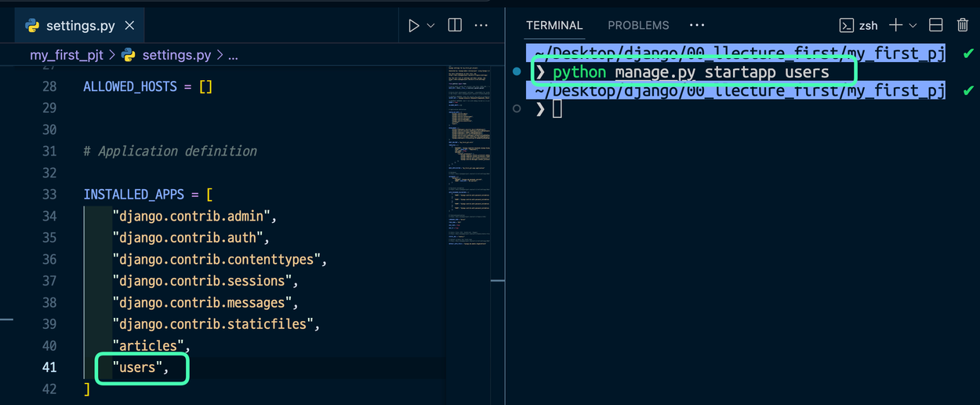Click the "django.contrib.auth" string

coord(188,238)
